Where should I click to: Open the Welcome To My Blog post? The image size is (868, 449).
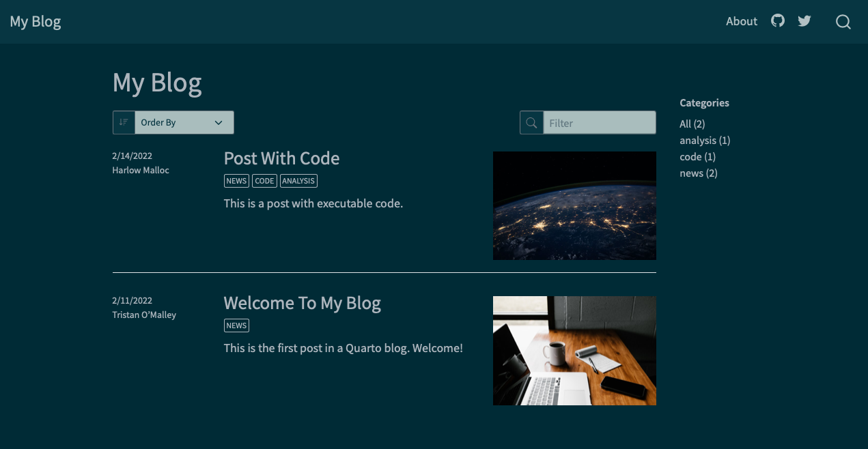pos(302,303)
